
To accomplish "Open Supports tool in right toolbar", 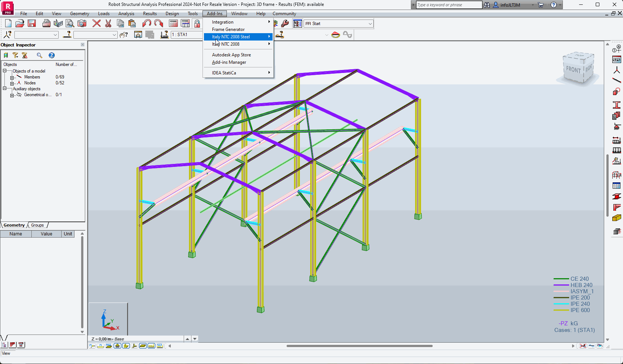I will point(616,126).
